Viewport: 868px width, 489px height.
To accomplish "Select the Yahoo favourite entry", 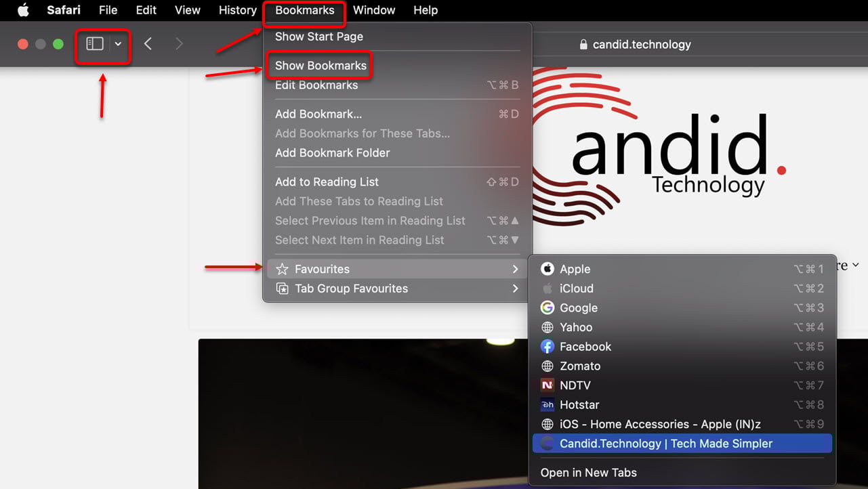I will pos(576,327).
